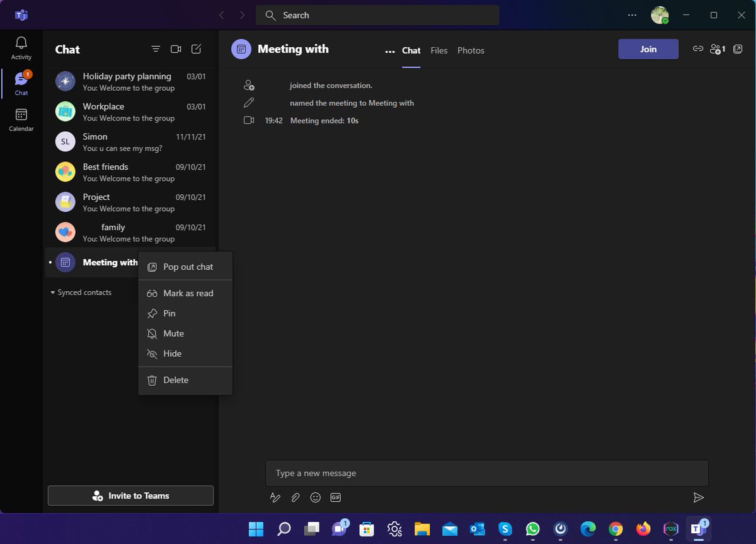Click the Teams logo in title bar
This screenshot has height=544, width=756.
click(21, 15)
